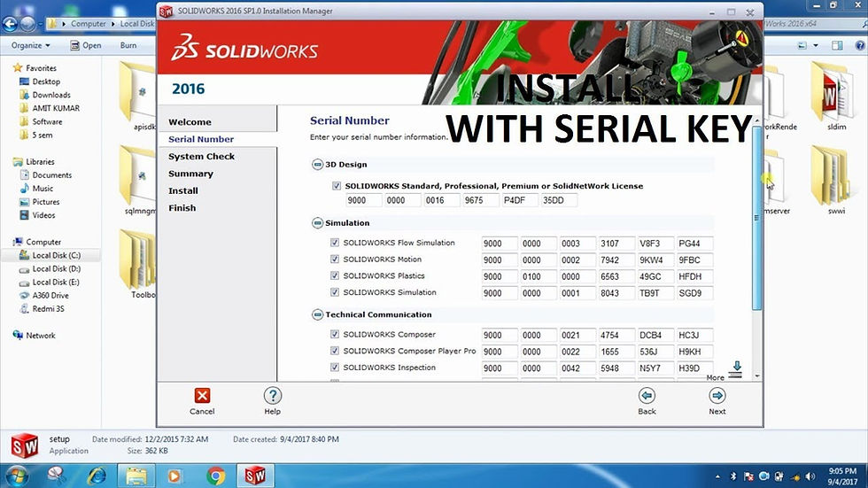This screenshot has height=488, width=868.
Task: Open the sldim folder in Explorer
Action: [x=833, y=97]
